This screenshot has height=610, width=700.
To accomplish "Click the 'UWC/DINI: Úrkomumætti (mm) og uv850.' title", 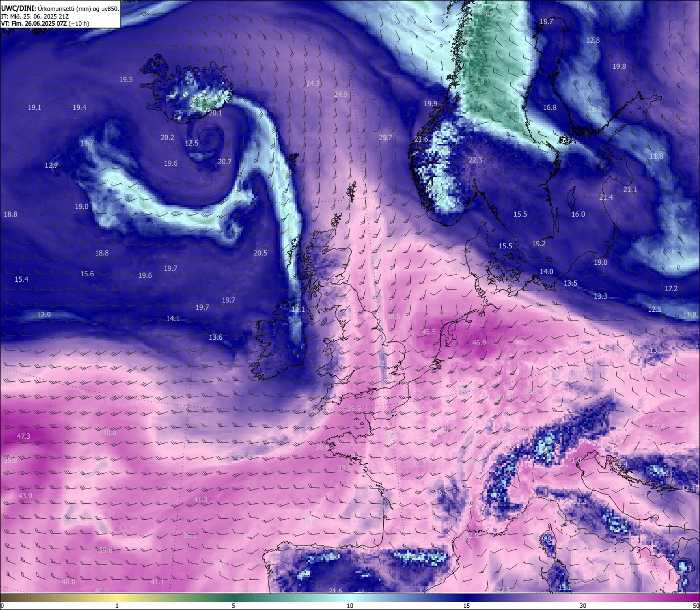I will (60, 9).
